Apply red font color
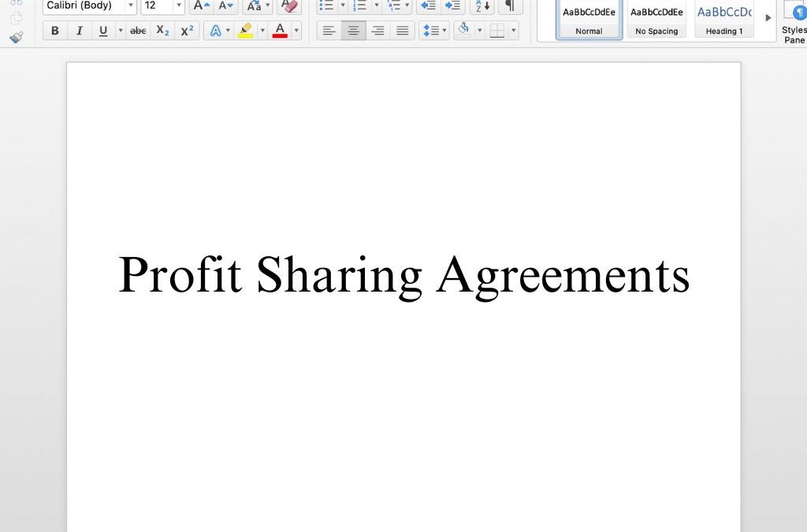807x532 pixels. coord(280,31)
